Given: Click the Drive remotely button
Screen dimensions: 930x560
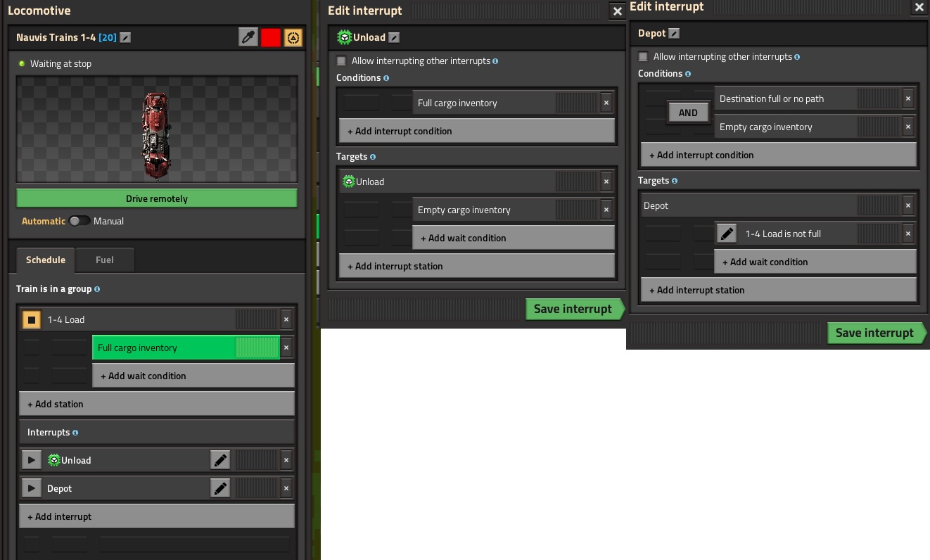Looking at the screenshot, I should [157, 198].
